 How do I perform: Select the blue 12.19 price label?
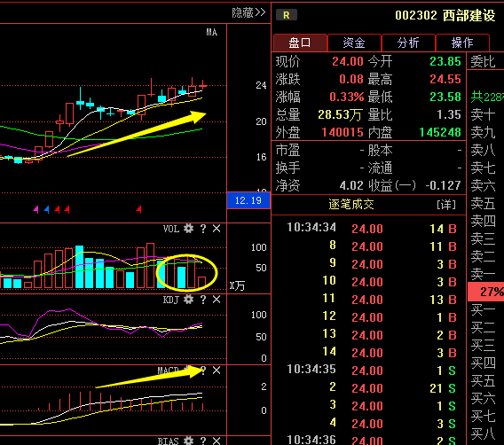(x=248, y=200)
